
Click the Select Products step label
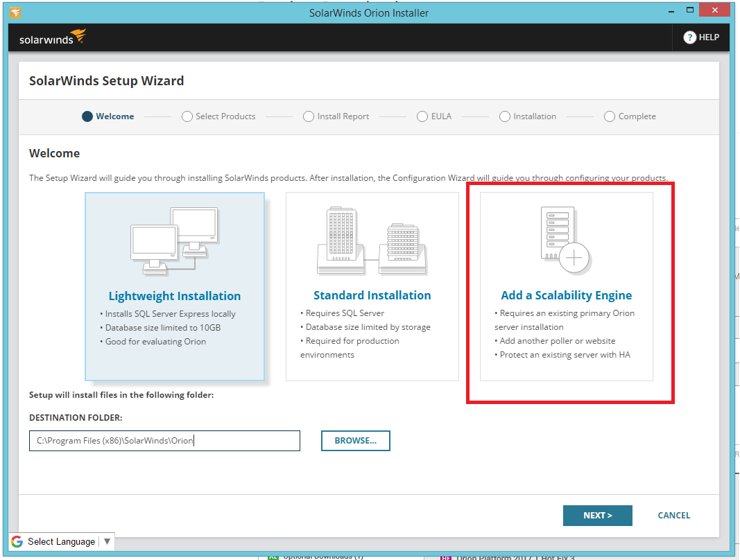click(225, 116)
